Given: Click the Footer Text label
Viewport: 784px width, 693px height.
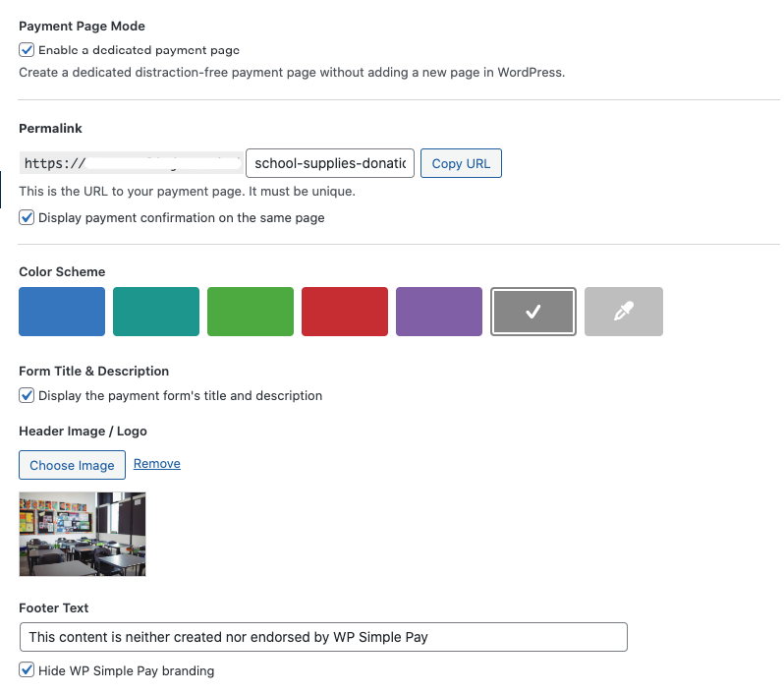Looking at the screenshot, I should point(54,607).
